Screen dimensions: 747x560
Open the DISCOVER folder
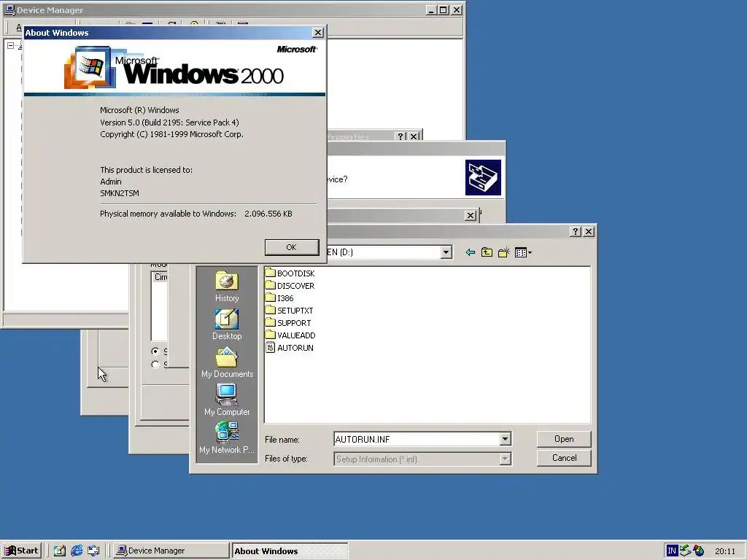(290, 286)
